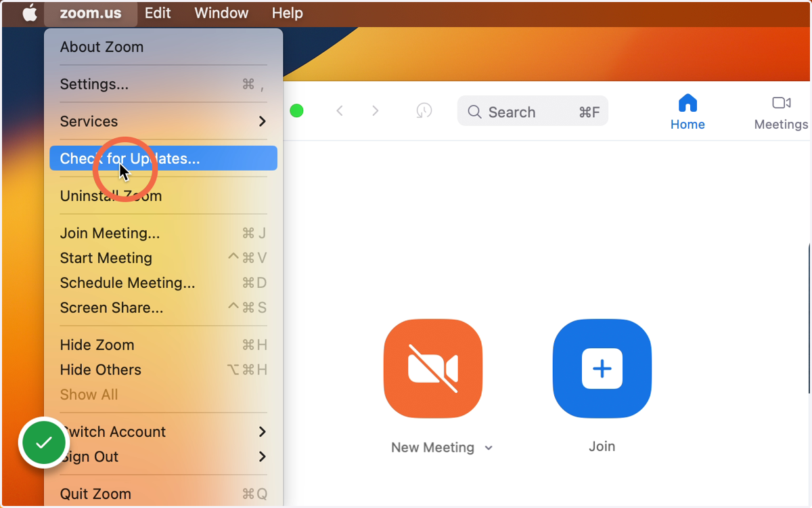Select Hide Zoom
Screen dimensions: 812x508
163,345
